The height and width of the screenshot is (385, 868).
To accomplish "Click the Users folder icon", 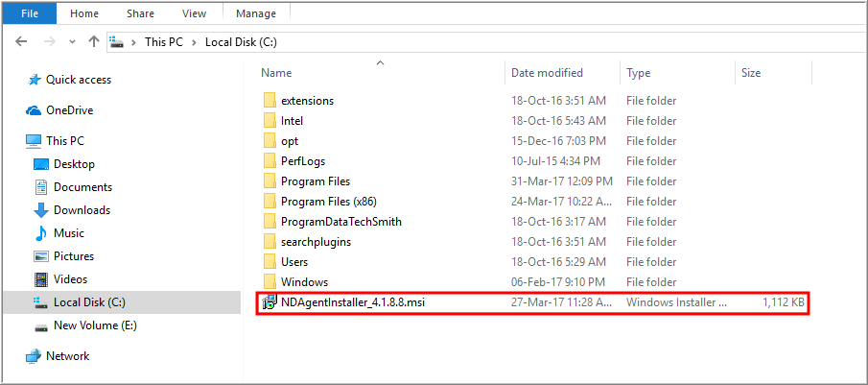I will (x=270, y=261).
